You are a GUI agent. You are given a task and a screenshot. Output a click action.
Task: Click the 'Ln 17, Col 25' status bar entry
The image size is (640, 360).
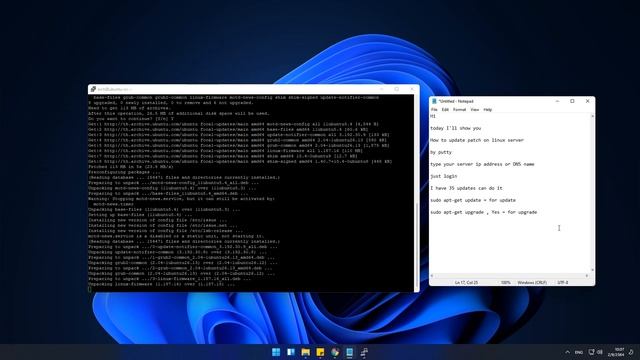coord(466,282)
